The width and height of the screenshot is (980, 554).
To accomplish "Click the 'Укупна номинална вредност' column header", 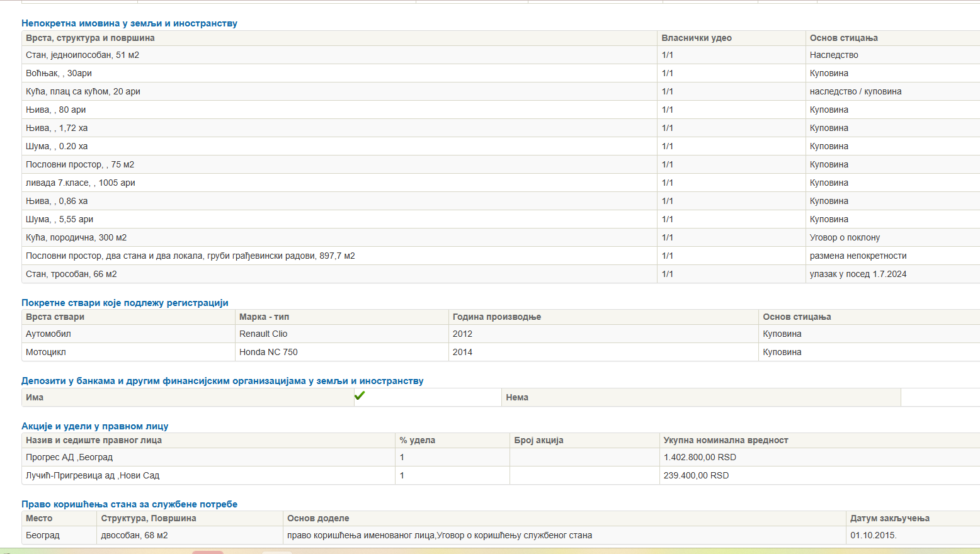I will point(726,440).
